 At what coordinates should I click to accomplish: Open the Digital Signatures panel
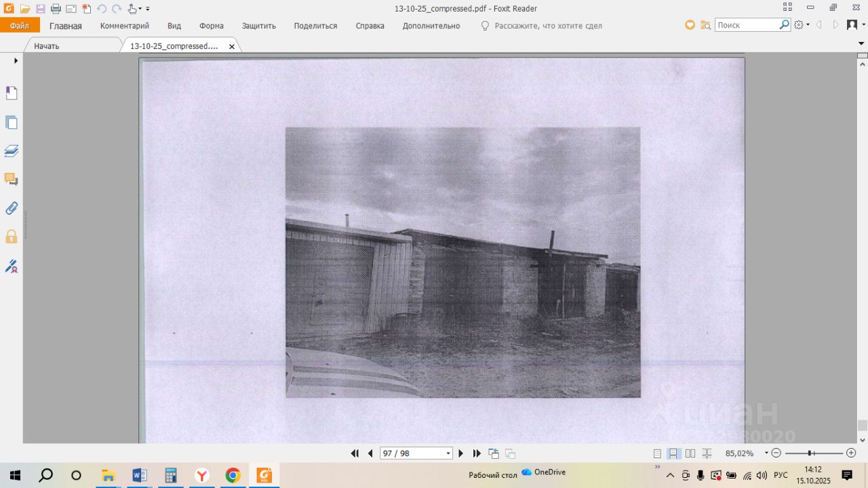(12, 266)
